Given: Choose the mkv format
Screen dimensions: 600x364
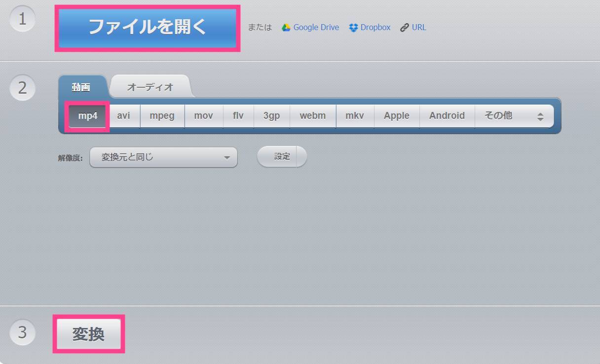Looking at the screenshot, I should pyautogui.click(x=355, y=116).
